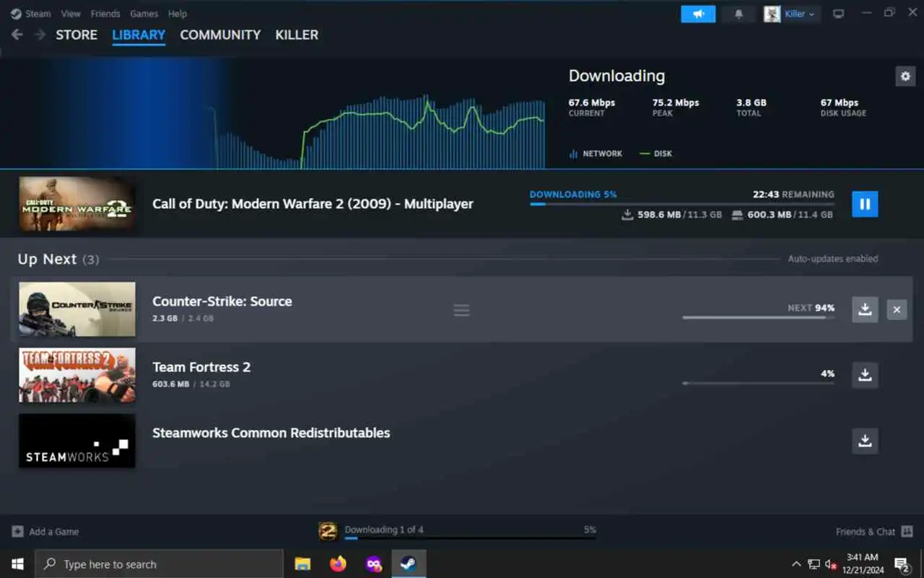The image size is (924, 578).
Task: Open the Team Fortress 2 title
Action: click(x=201, y=367)
